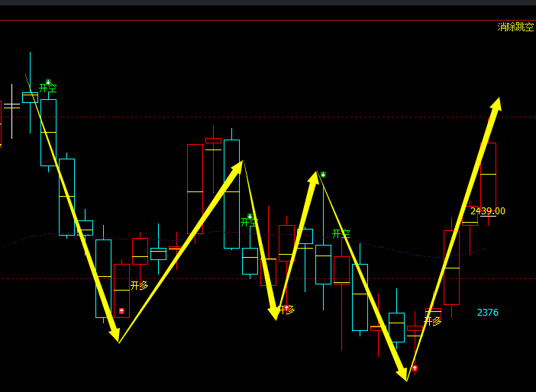
Task: Click the cyan 2376 price label
Action: (488, 313)
